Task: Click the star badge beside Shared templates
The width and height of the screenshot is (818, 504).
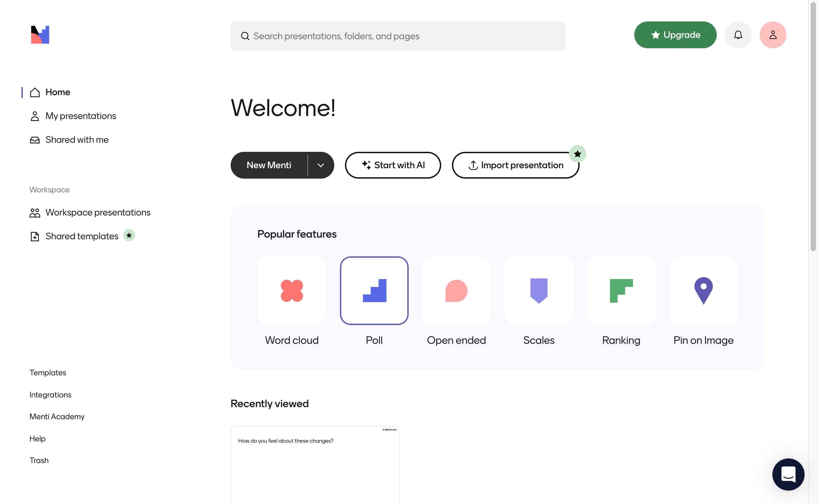Action: pos(129,235)
